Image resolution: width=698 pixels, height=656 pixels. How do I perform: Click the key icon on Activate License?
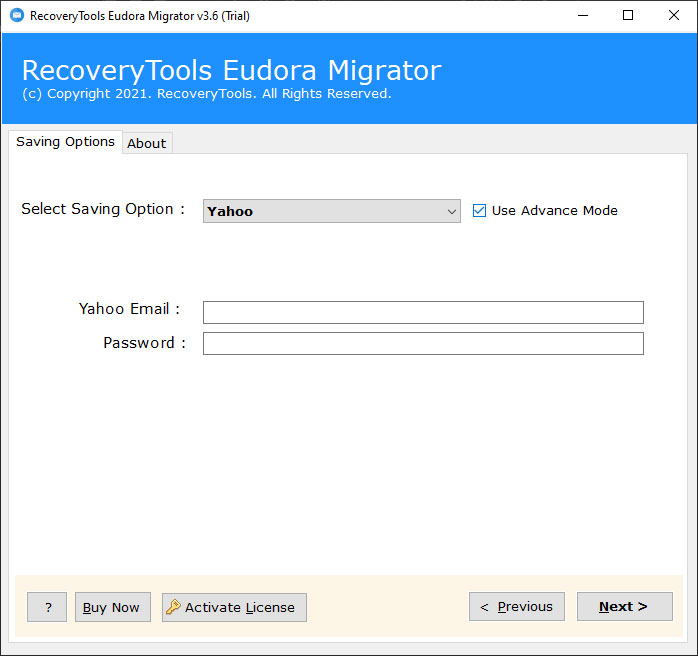[173, 607]
